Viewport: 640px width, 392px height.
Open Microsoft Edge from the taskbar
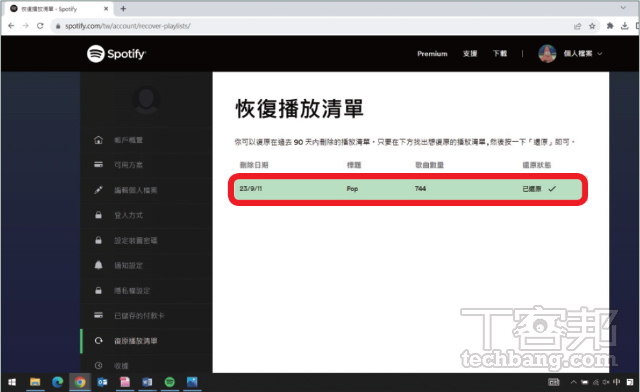pyautogui.click(x=58, y=382)
